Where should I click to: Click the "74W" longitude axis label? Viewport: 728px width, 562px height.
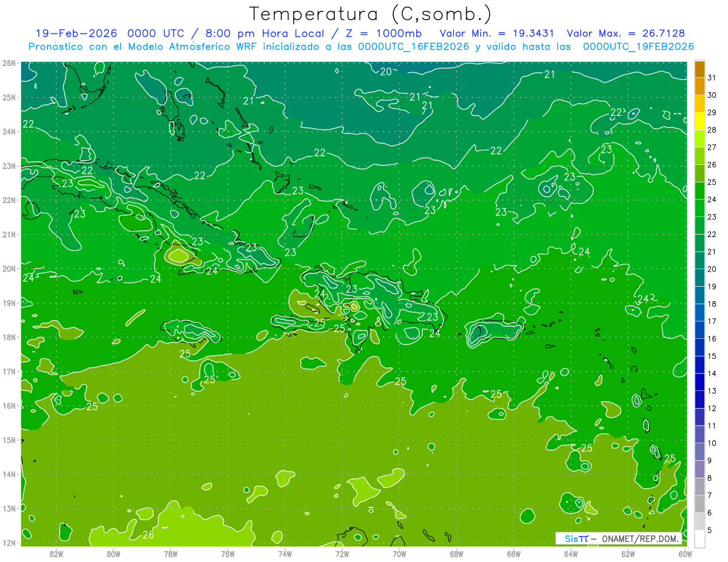(285, 554)
